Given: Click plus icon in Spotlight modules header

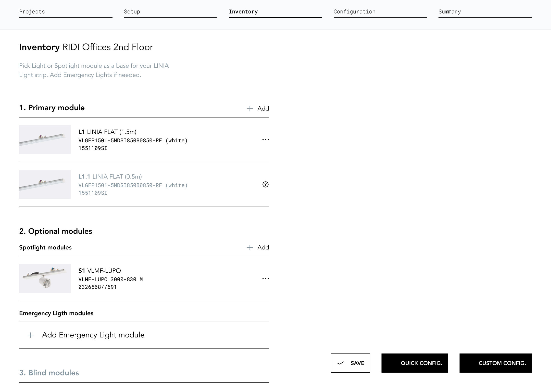Looking at the screenshot, I should 250,247.
